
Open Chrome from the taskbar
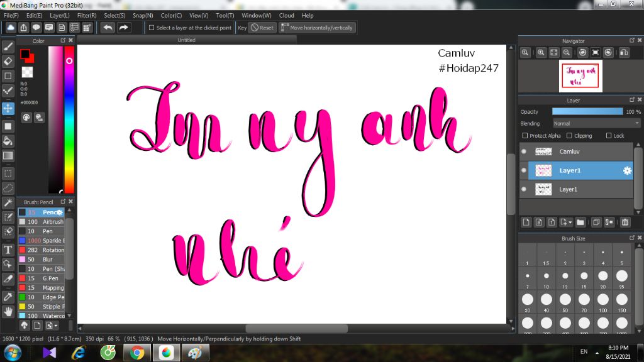pos(137,353)
